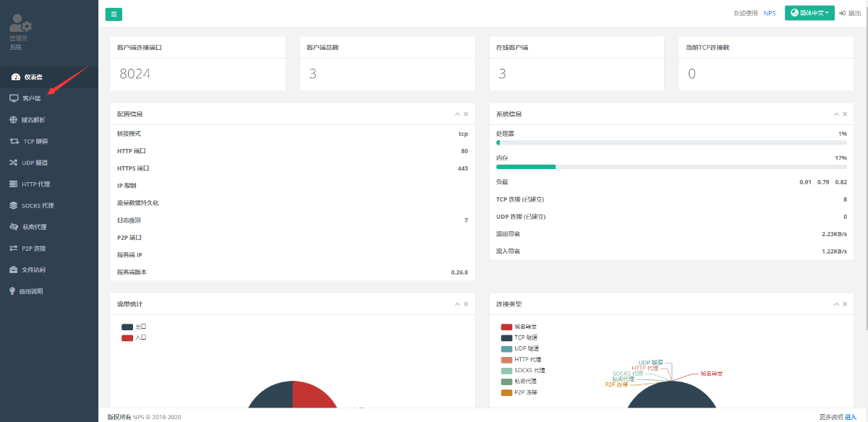Screen dimensions: 868x422
Task: Close the 流量统计 panel
Action: click(x=466, y=304)
